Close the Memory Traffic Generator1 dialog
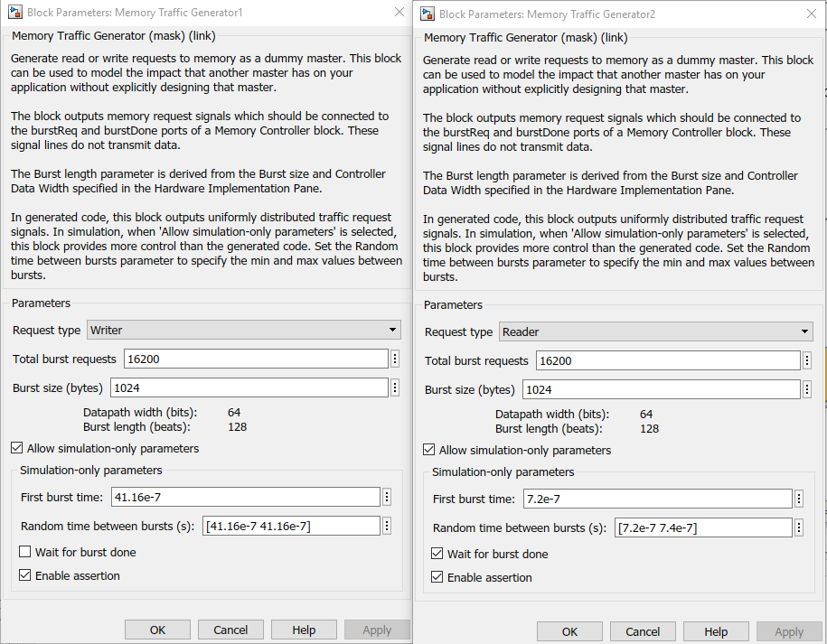 [399, 12]
